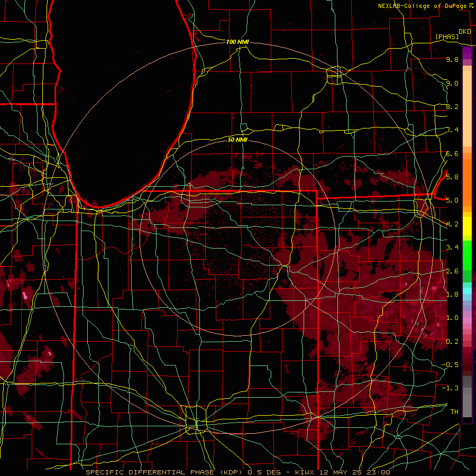The width and height of the screenshot is (476, 476).
Task: Click the 5.0 value on the scale
Action: click(452, 200)
